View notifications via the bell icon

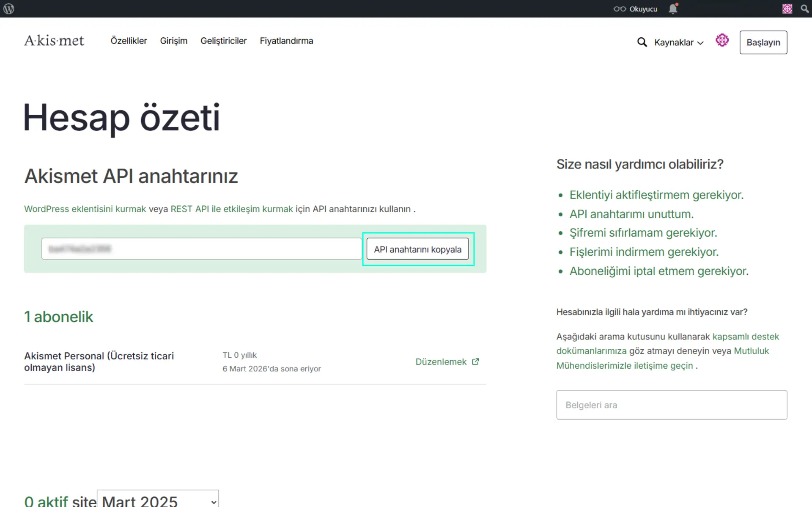pos(673,8)
